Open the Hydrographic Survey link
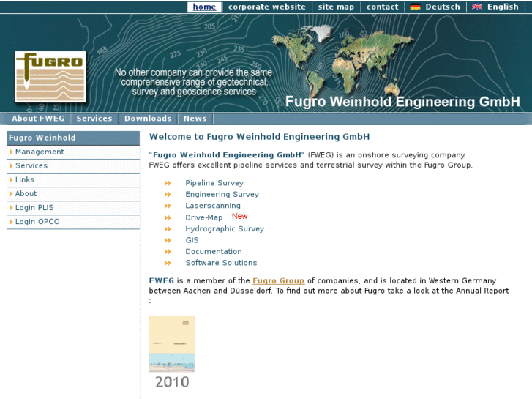The height and width of the screenshot is (399, 532). pos(225,229)
